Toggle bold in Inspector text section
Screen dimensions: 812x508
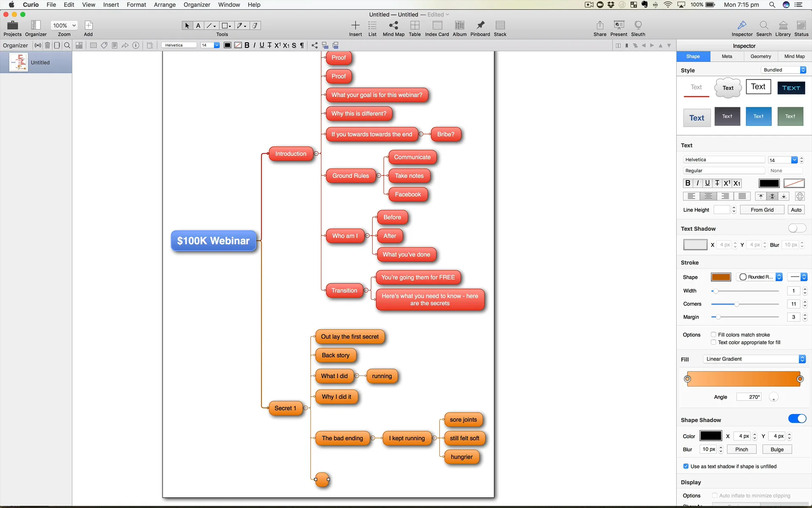pos(688,183)
